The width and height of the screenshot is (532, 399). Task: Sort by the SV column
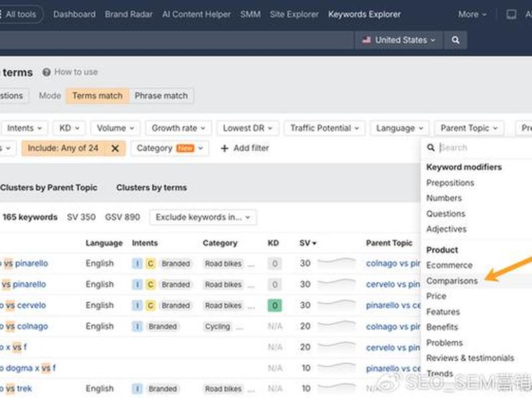tap(308, 243)
